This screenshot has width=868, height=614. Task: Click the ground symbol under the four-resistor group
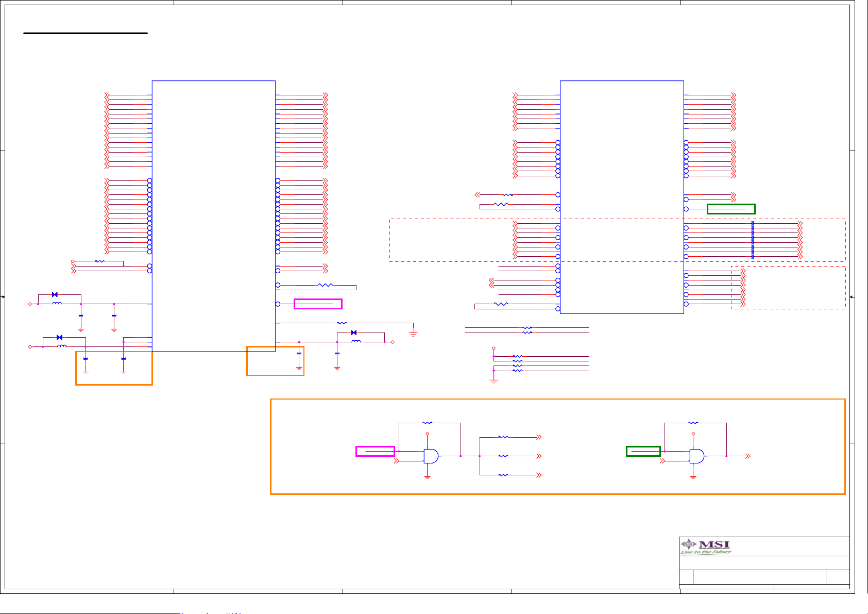tap(493, 382)
